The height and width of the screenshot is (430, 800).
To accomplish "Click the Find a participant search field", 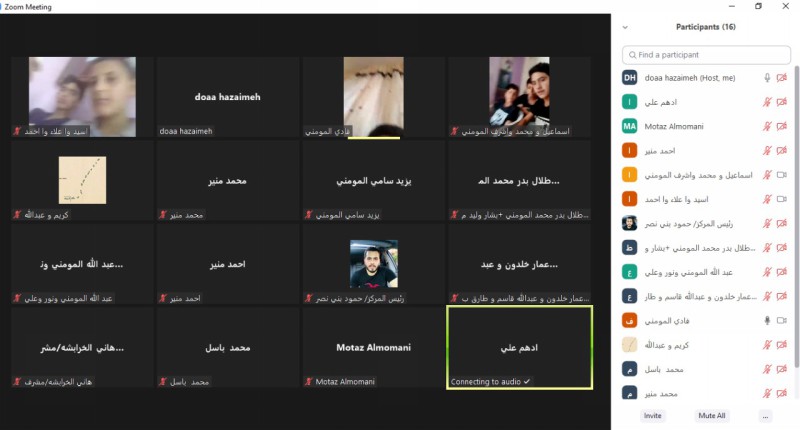I will pyautogui.click(x=706, y=55).
